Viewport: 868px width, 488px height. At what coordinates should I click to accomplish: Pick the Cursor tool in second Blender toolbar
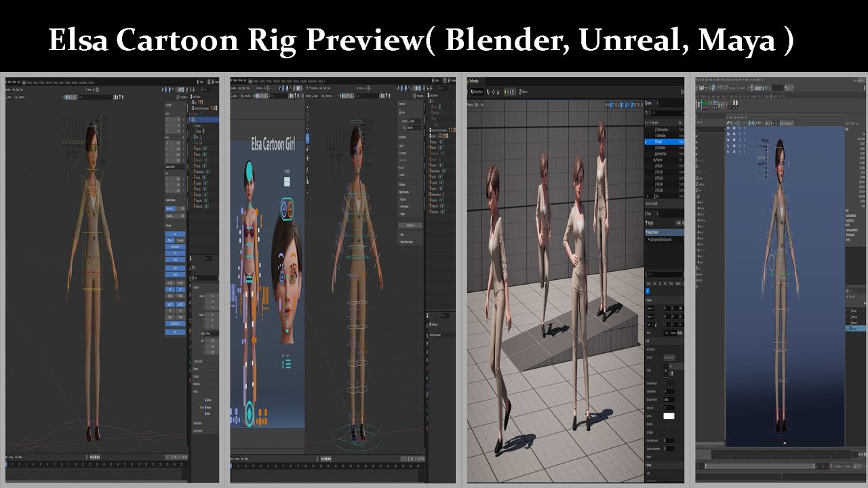pos(307,118)
